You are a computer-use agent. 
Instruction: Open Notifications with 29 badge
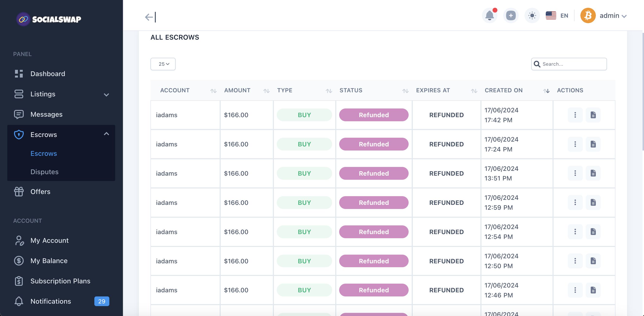51,301
